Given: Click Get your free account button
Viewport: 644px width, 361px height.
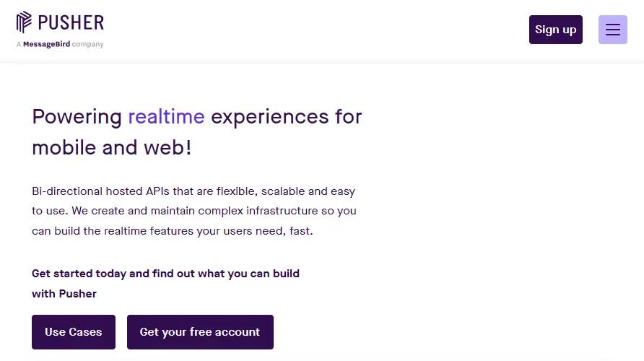Looking at the screenshot, I should point(200,332).
